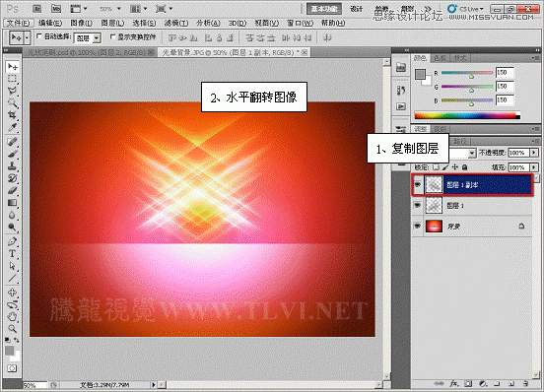544x392 pixels.
Task: Click the R channel slider
Action: (467, 73)
